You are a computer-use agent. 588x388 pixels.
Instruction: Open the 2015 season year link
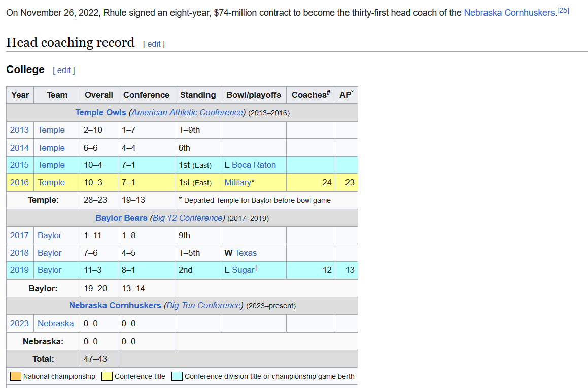[19, 165]
